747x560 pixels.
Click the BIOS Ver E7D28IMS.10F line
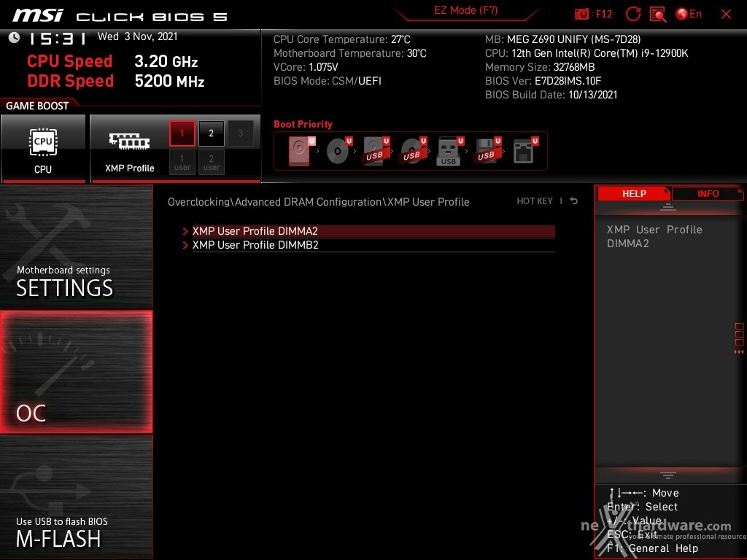click(543, 81)
